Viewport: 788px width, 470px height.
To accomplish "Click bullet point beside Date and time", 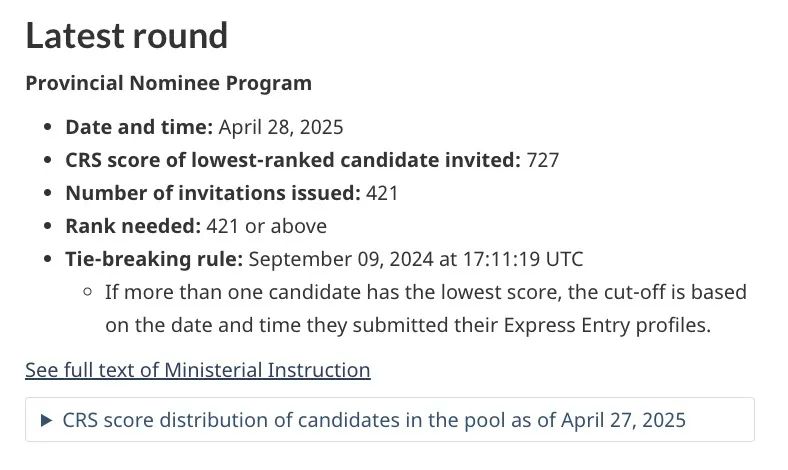I will point(47,128).
